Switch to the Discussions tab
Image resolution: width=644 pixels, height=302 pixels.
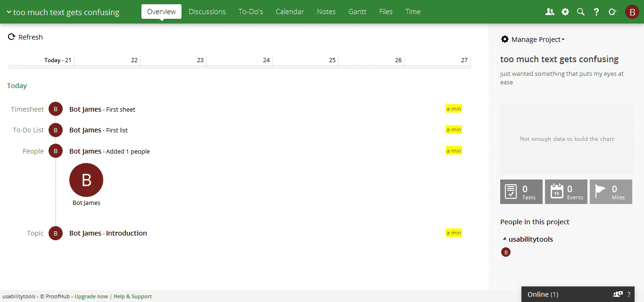pyautogui.click(x=207, y=12)
